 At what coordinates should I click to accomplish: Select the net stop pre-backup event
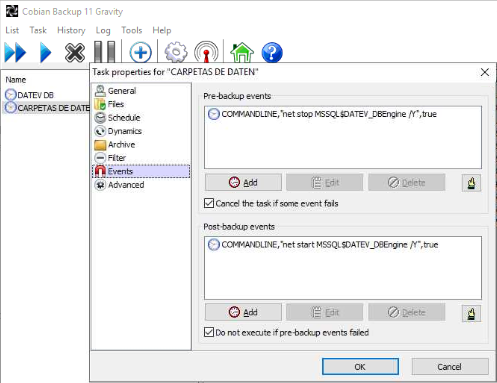pos(322,114)
